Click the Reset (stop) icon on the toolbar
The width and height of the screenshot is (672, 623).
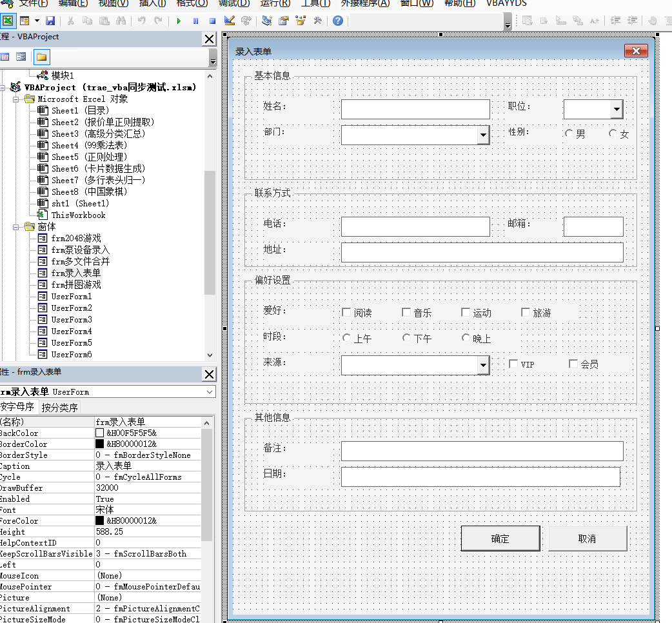pos(213,21)
